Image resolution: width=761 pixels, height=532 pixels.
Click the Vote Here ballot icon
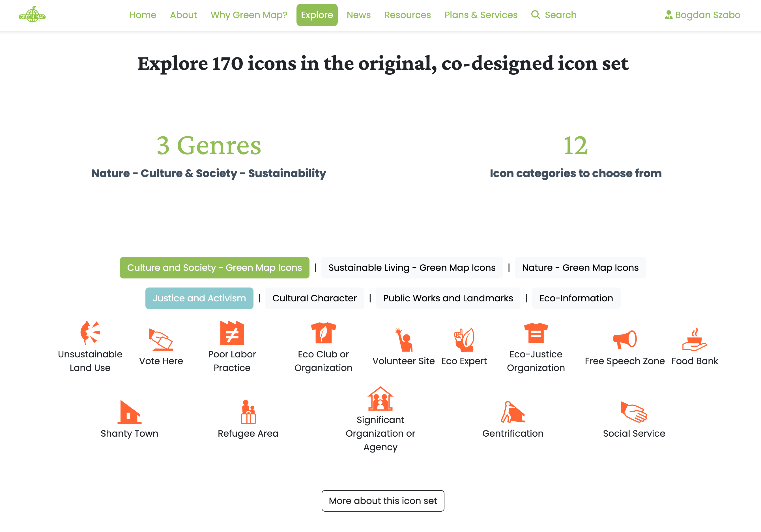tap(161, 339)
